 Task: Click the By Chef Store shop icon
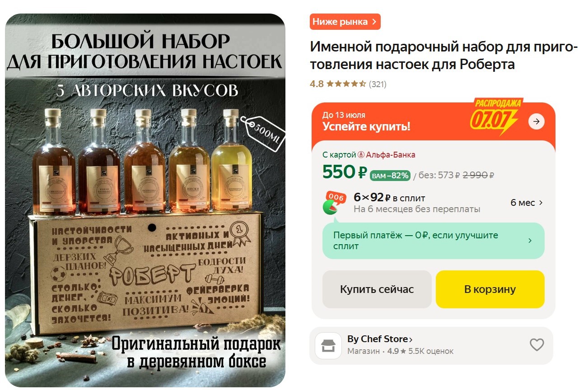click(x=328, y=345)
